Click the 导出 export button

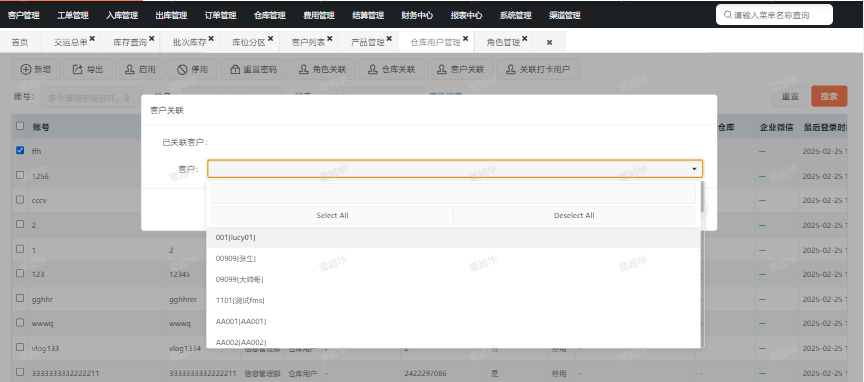pyautogui.click(x=88, y=69)
